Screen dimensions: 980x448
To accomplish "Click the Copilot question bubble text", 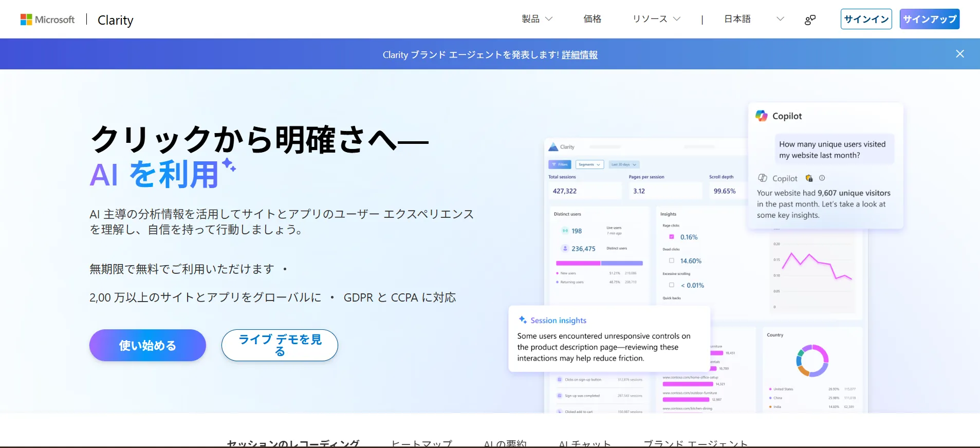I will click(x=833, y=150).
